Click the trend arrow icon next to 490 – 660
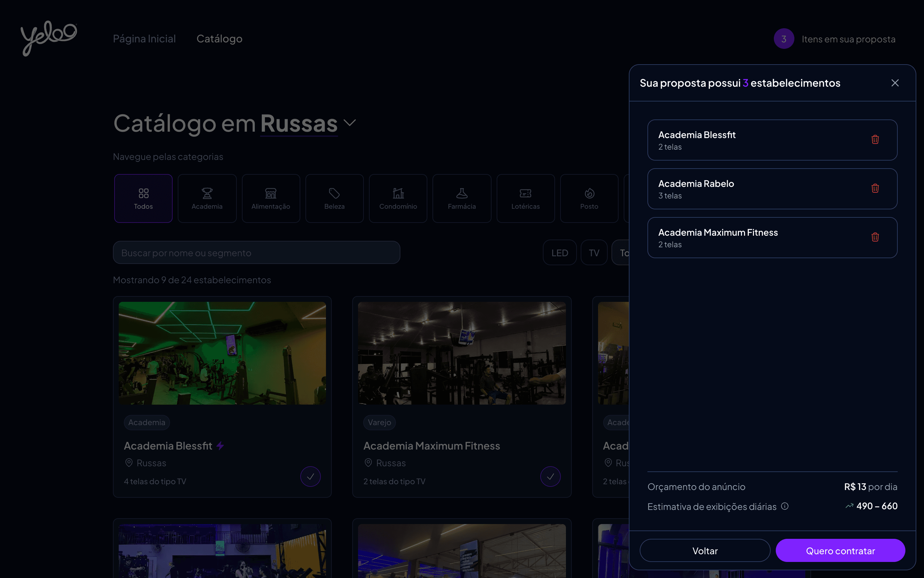The height and width of the screenshot is (578, 924). [x=849, y=506]
